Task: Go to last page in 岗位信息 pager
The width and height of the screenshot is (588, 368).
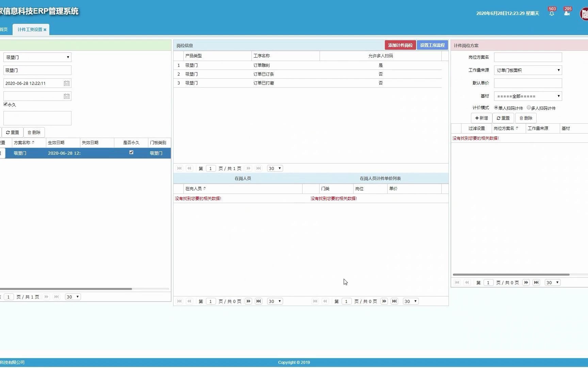Action: [259, 168]
